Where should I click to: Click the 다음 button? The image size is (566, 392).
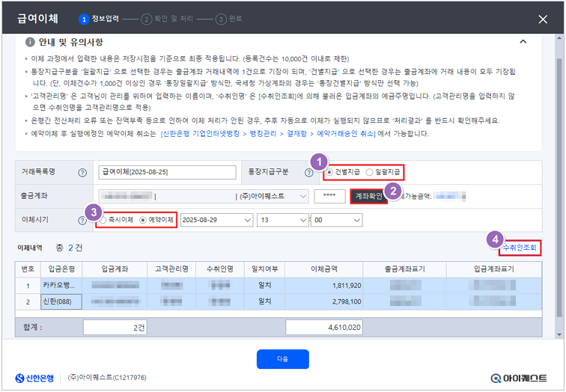coord(283,359)
